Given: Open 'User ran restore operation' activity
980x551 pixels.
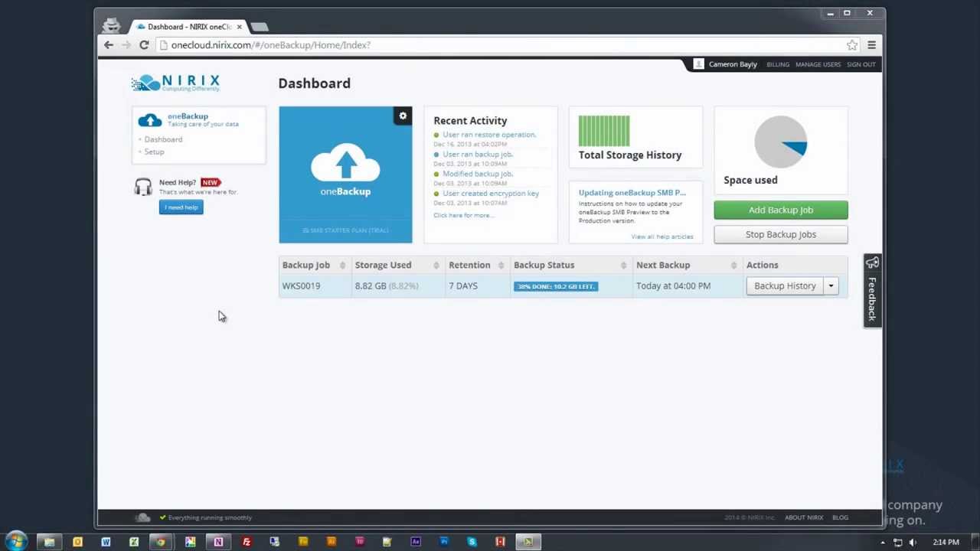Looking at the screenshot, I should tap(489, 135).
